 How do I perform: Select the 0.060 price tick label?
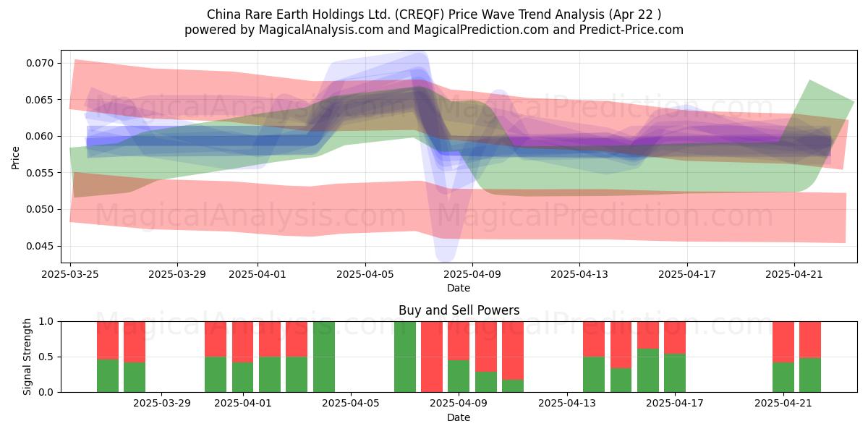pyautogui.click(x=40, y=136)
